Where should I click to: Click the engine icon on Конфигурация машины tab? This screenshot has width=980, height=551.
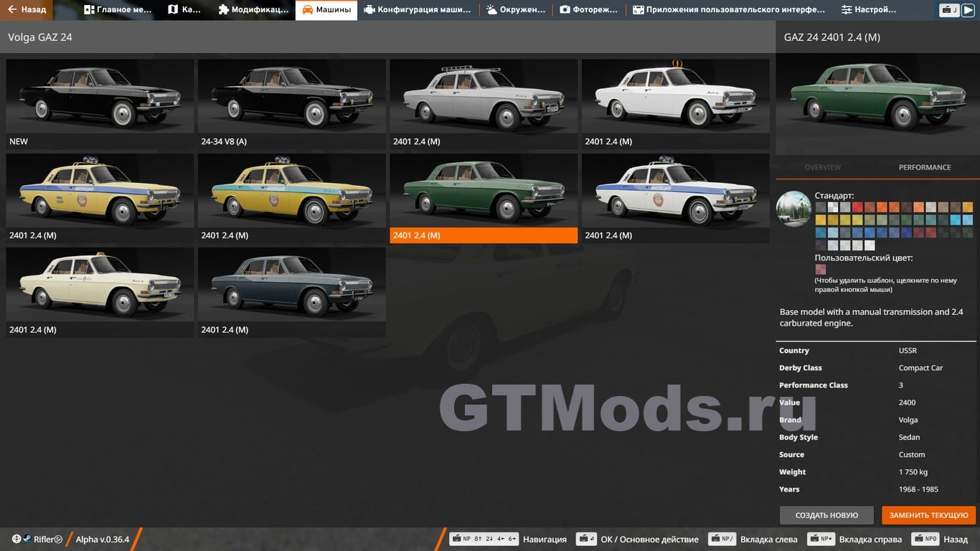[x=369, y=10]
